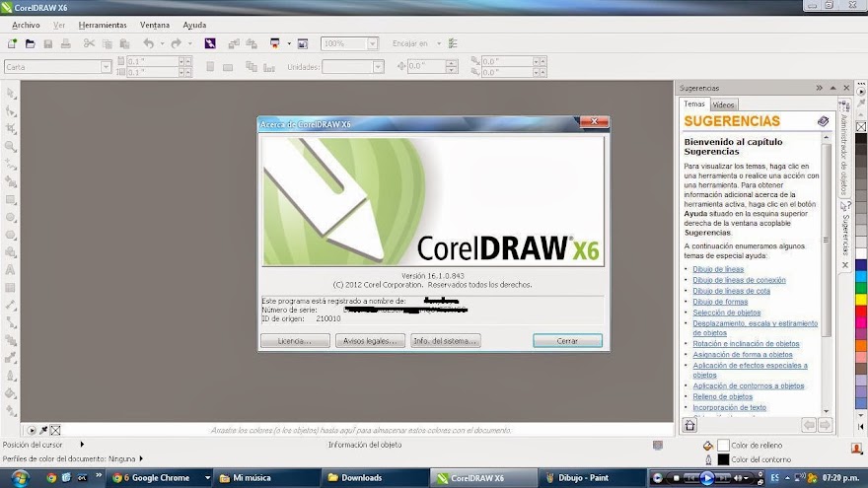Select the Ellipse tool in toolbox
Image resolution: width=868 pixels, height=488 pixels.
point(11,218)
